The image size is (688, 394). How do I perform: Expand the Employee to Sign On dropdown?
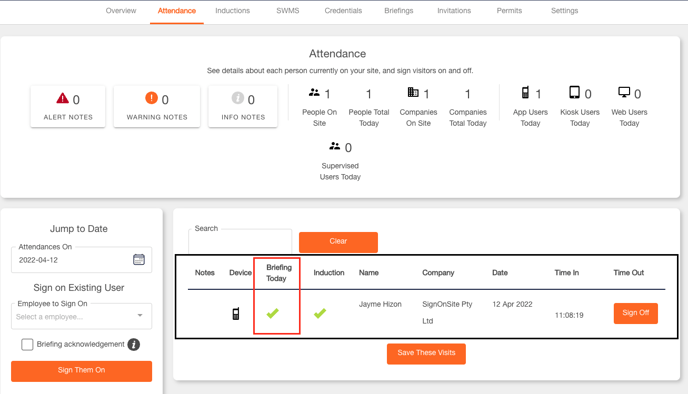pos(82,316)
